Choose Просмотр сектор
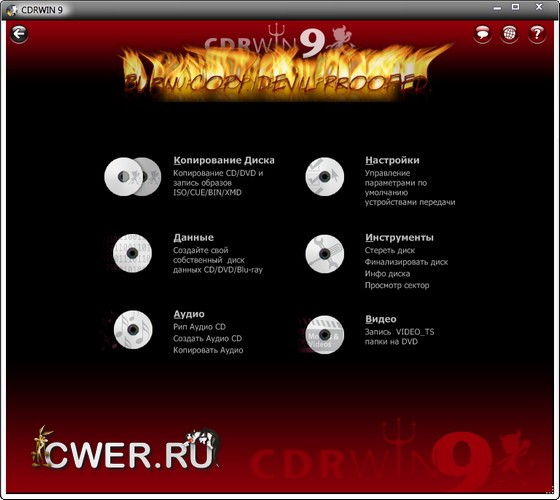This screenshot has height=500, width=560. point(397,285)
